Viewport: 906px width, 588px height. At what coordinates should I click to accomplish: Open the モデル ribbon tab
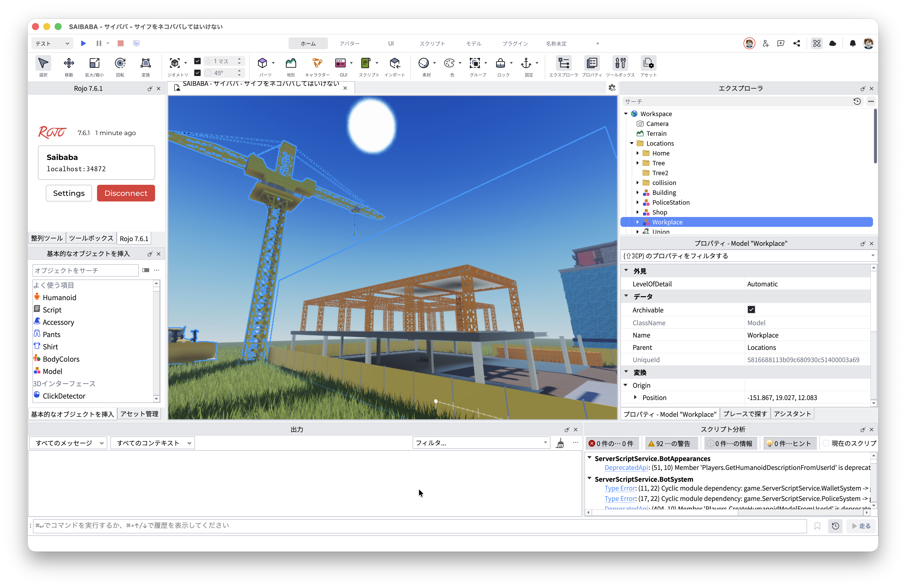pyautogui.click(x=473, y=43)
